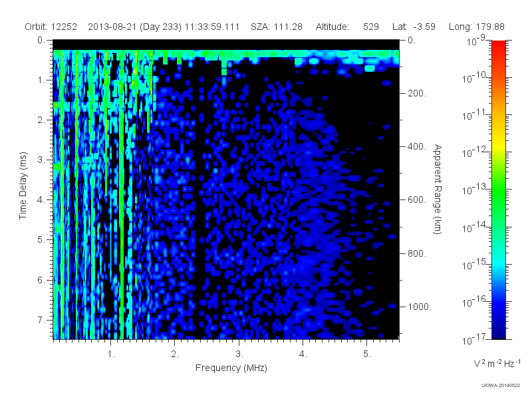Image resolution: width=532 pixels, height=399 pixels.
Task: Click frequency tick label '5.'
Action: (367, 354)
